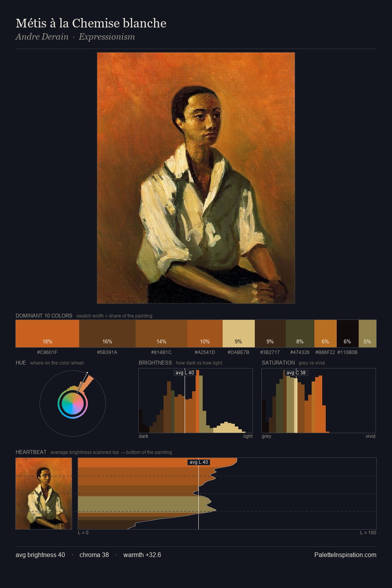Click the #DABE7B hex code label
This screenshot has height=588, width=392.
pyautogui.click(x=238, y=352)
